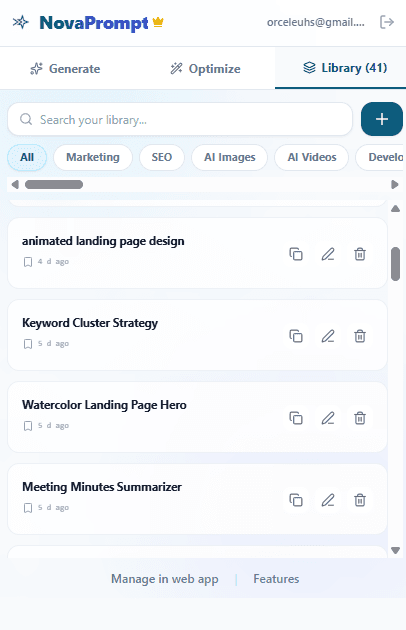Click the category bar left scroll arrow
406x630 pixels.
(15, 184)
